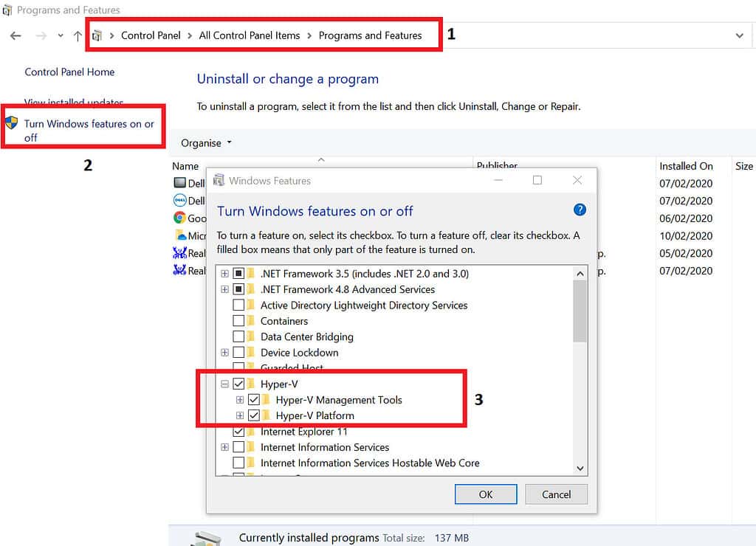This screenshot has height=546, width=756.
Task: Open the Organise dropdown menu
Action: (x=206, y=143)
